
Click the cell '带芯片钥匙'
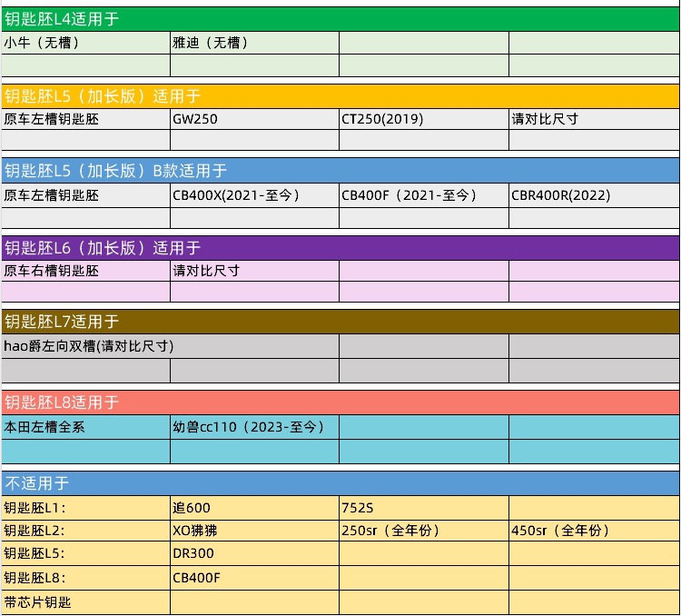coord(85,602)
